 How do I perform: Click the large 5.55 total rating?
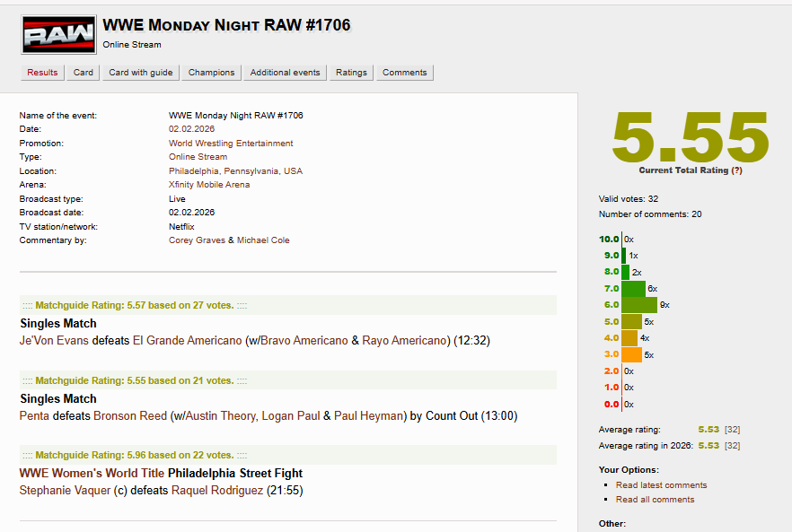coord(691,137)
